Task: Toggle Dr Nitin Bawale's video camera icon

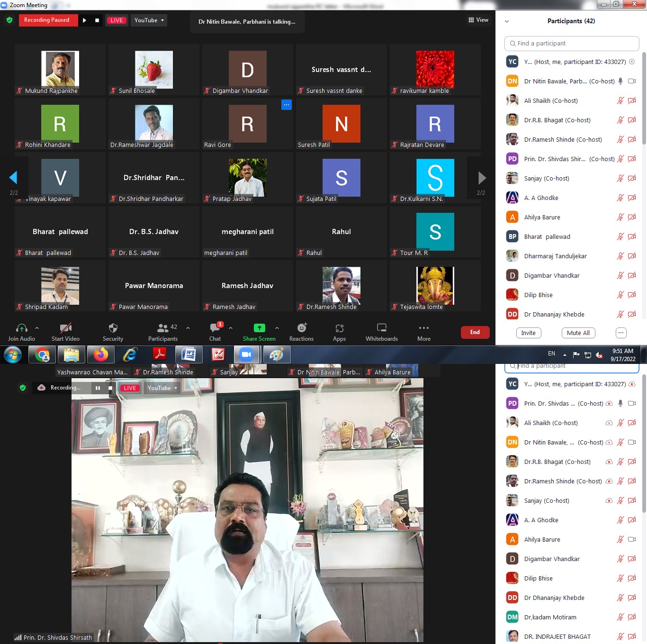Action: tap(632, 81)
